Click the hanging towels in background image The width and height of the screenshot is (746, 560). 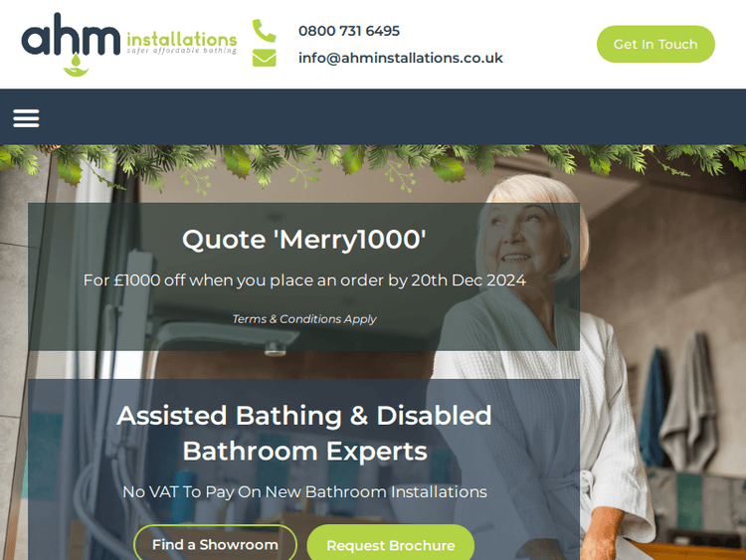678,405
